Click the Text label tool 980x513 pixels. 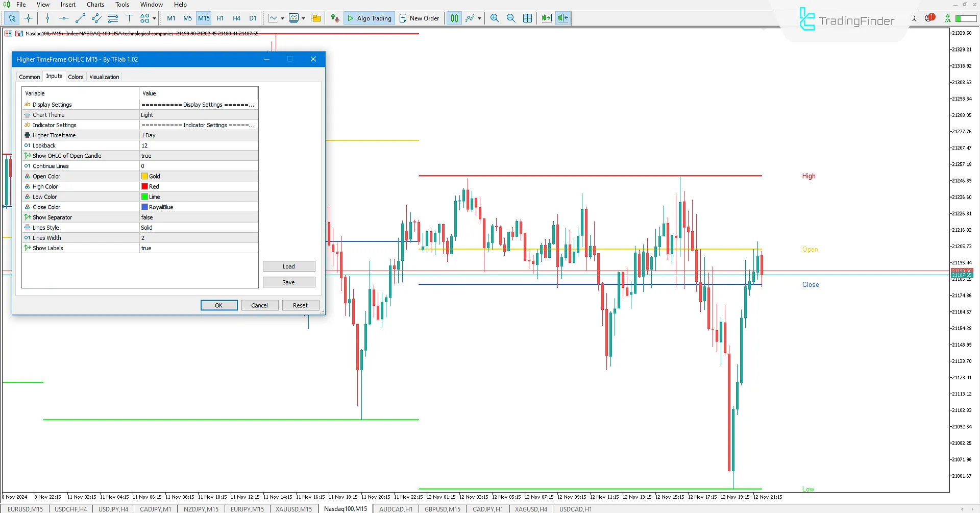pyautogui.click(x=130, y=18)
